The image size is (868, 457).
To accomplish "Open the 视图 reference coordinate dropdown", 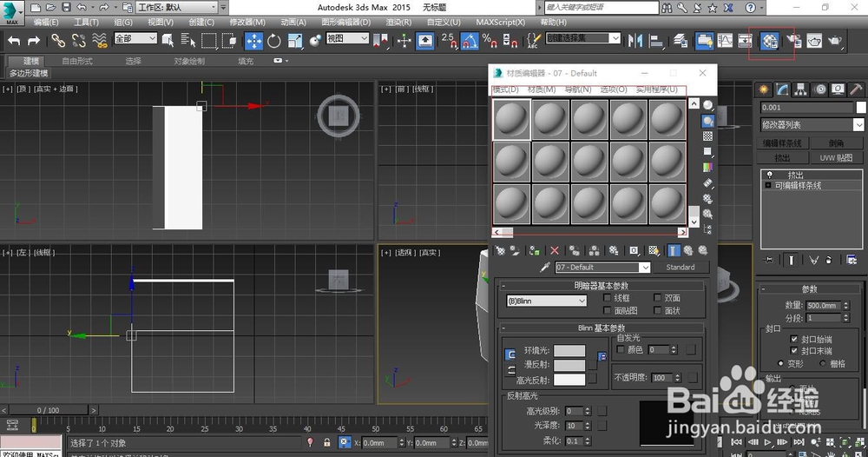I will (x=348, y=38).
